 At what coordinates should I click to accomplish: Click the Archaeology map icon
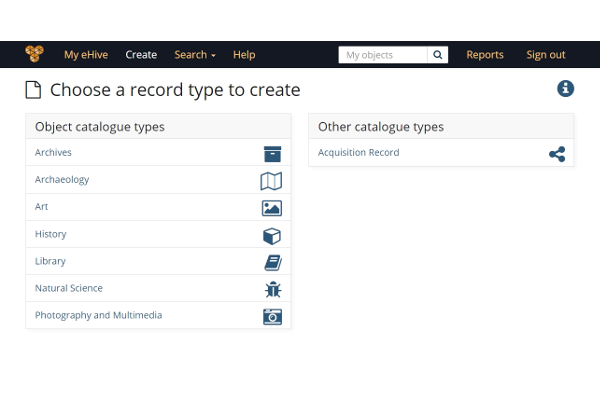tap(271, 181)
